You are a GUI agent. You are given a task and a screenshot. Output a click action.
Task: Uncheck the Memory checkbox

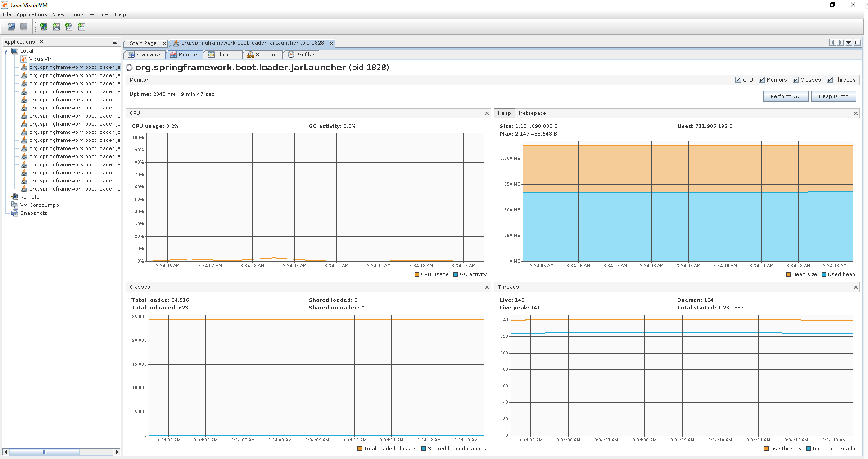coord(762,80)
